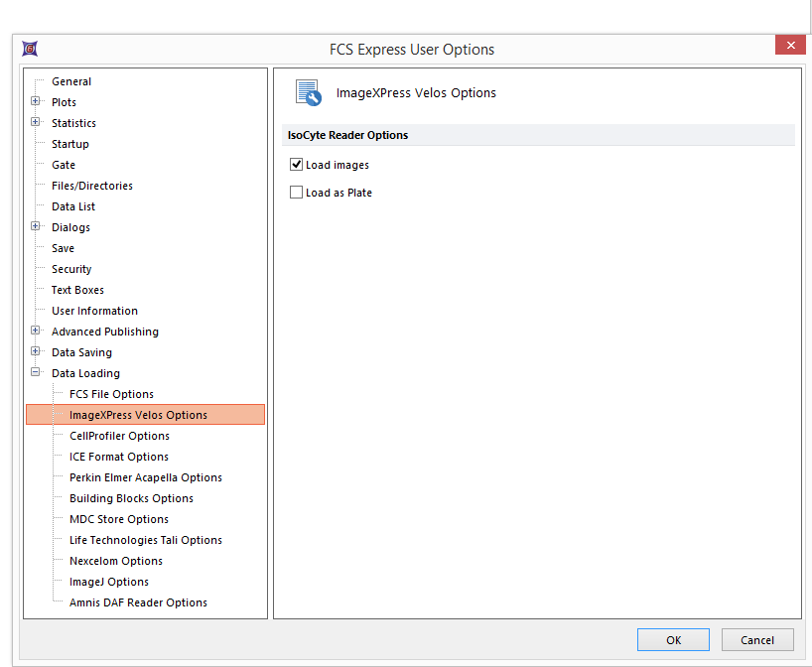Open CellProfiler Options page
Viewport: 812px width, 667px height.
119,436
